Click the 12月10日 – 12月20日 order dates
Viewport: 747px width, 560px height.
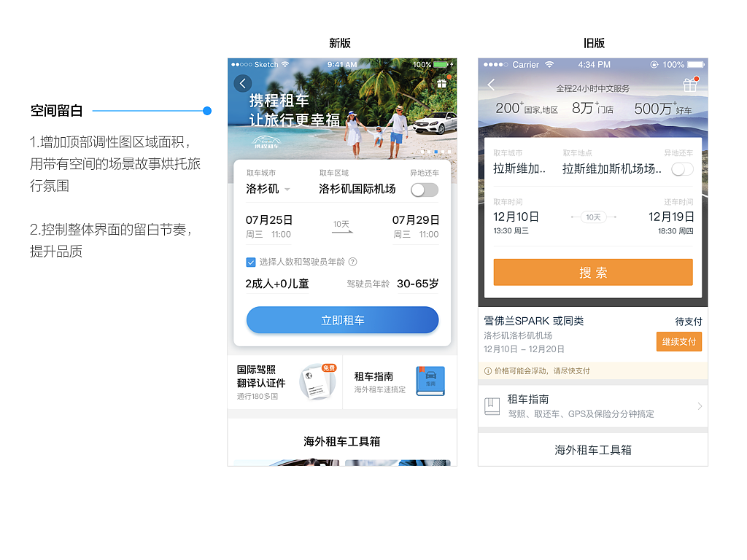524,349
